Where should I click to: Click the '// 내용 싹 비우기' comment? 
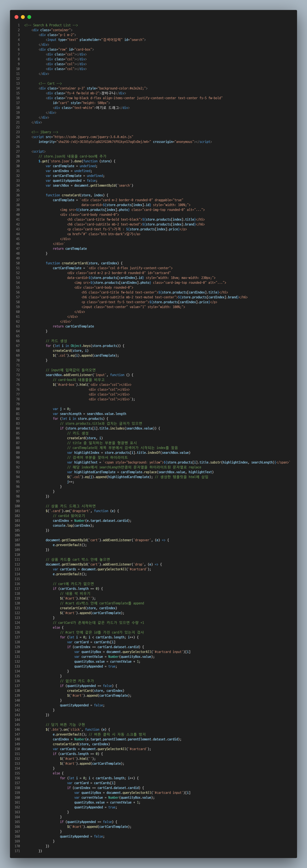75,594
